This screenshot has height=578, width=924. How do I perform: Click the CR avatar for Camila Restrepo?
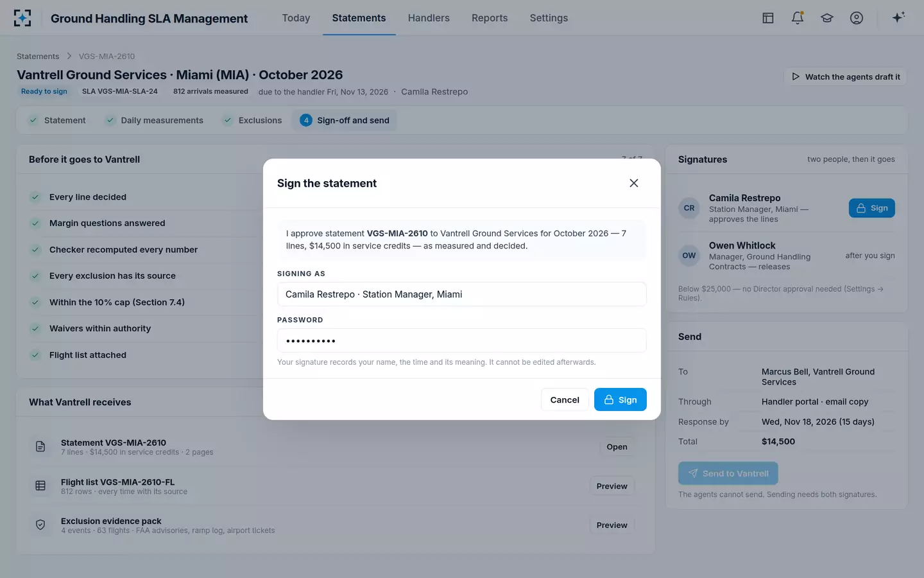[x=689, y=208]
